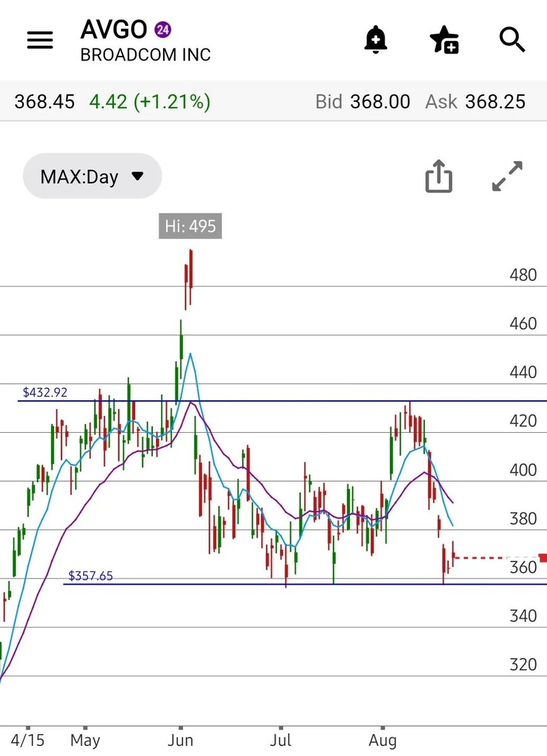The height and width of the screenshot is (756, 547).
Task: Tap the 480 price axis label
Action: [x=523, y=275]
